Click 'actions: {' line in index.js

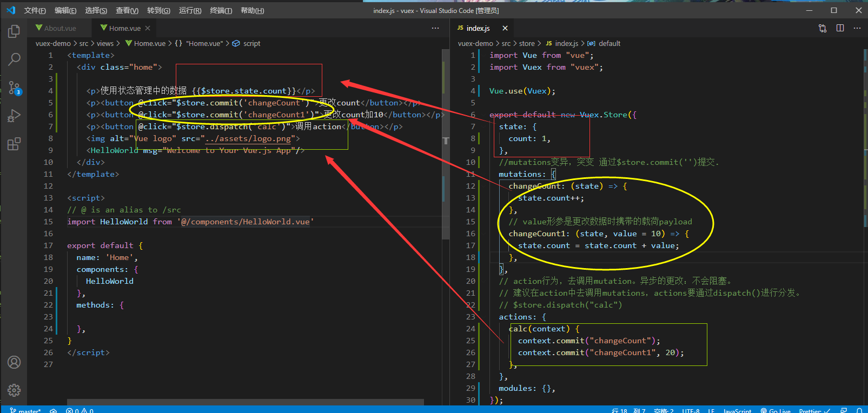pyautogui.click(x=522, y=317)
